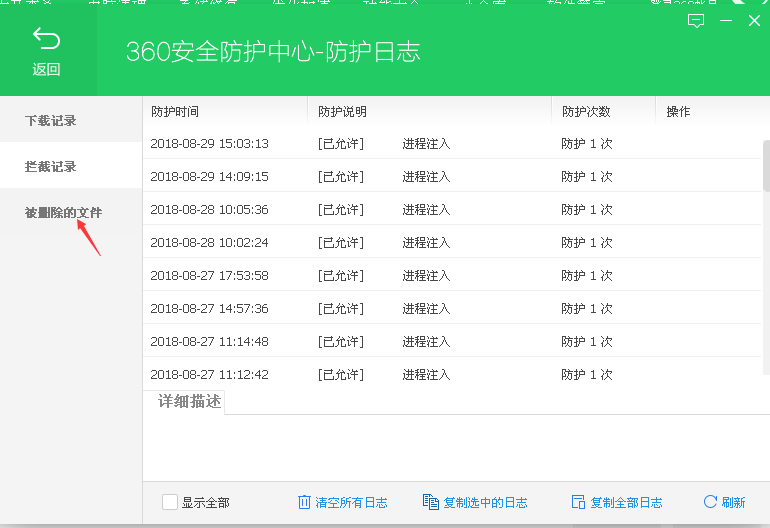Select the 被删除的文件 tab
Screen dimensions: 770x528
(x=63, y=212)
